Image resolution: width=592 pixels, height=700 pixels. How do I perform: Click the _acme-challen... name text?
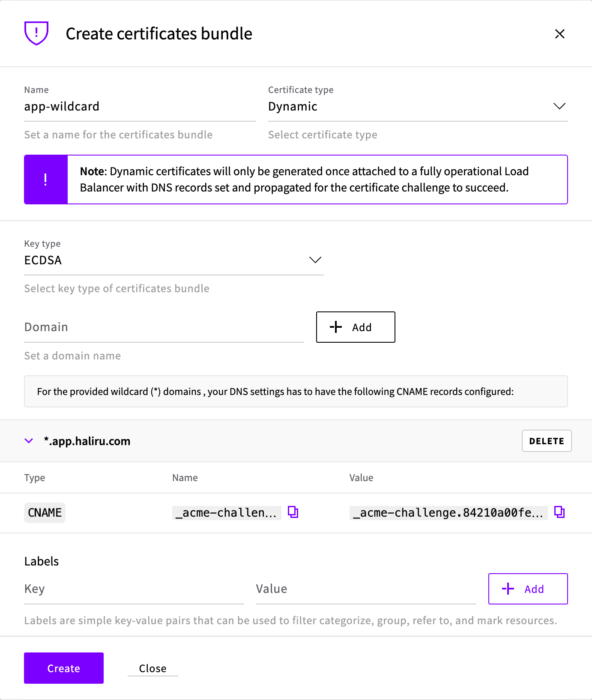coord(227,512)
